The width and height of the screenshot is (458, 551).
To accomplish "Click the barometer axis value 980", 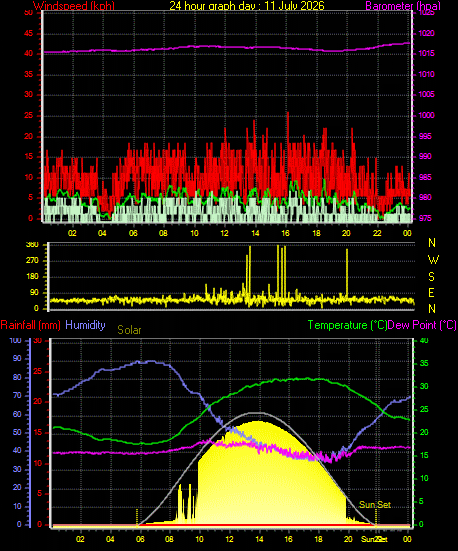I will (425, 197).
